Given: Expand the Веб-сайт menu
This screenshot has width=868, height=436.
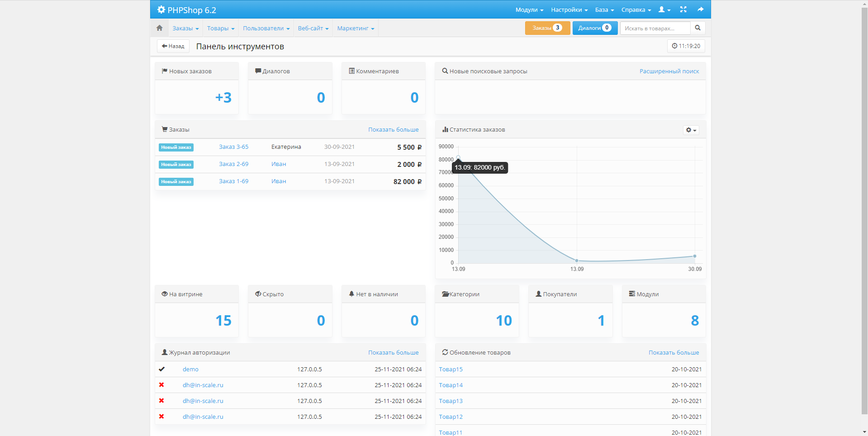Looking at the screenshot, I should pyautogui.click(x=313, y=28).
